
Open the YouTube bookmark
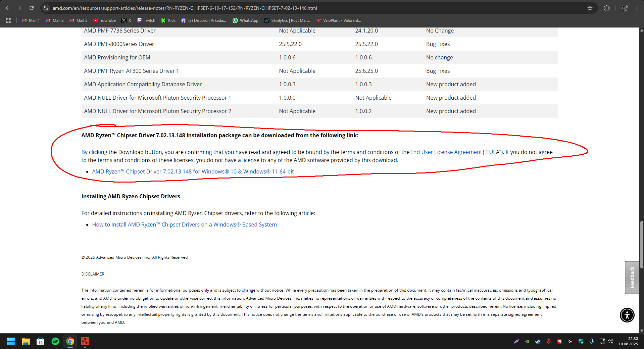pyautogui.click(x=104, y=20)
